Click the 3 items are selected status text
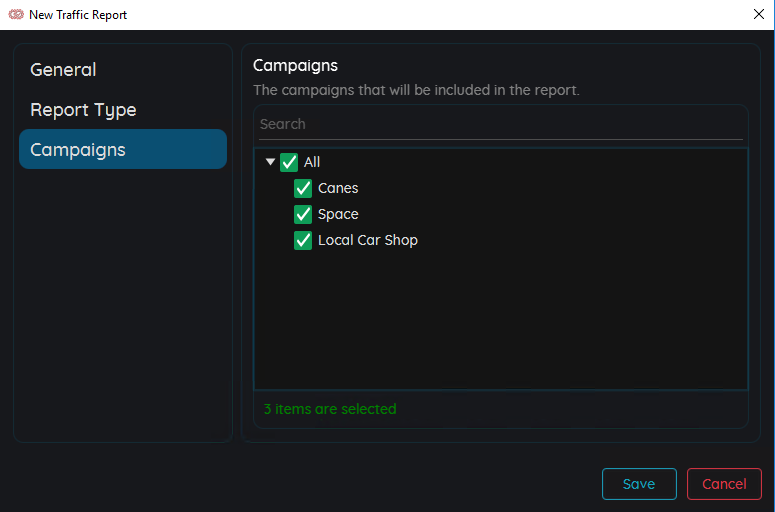This screenshot has height=512, width=775. coord(330,409)
